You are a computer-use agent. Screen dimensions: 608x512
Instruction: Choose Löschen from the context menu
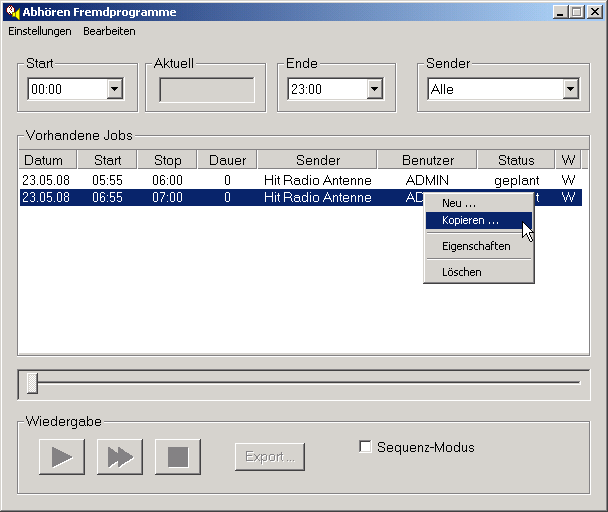point(462,272)
